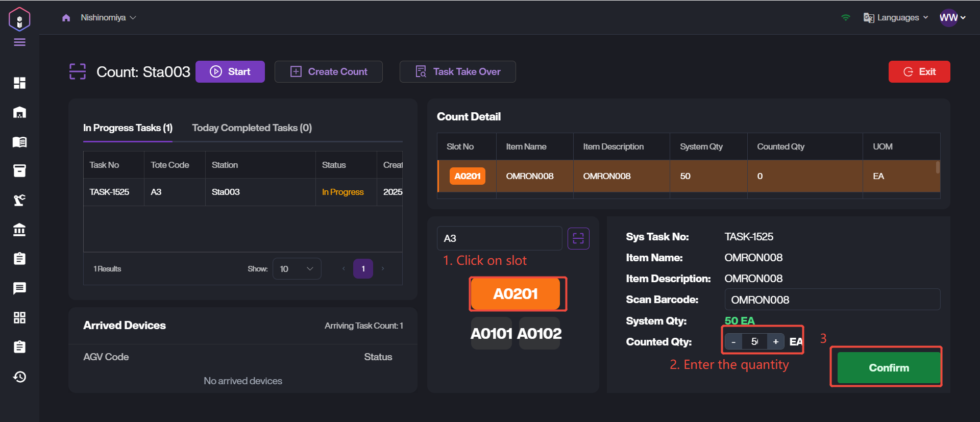Click the robot arm icon in the sidebar
This screenshot has width=980, height=422.
pyautogui.click(x=19, y=200)
